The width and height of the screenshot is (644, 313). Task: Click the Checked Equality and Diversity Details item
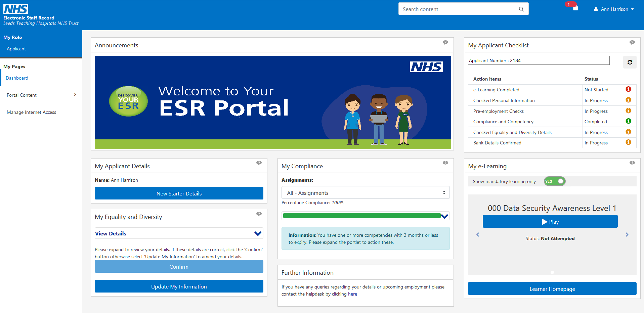(x=512, y=132)
